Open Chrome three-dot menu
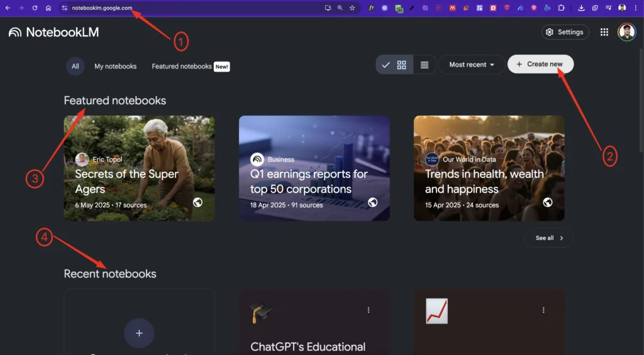This screenshot has width=644, height=355. pos(636,8)
